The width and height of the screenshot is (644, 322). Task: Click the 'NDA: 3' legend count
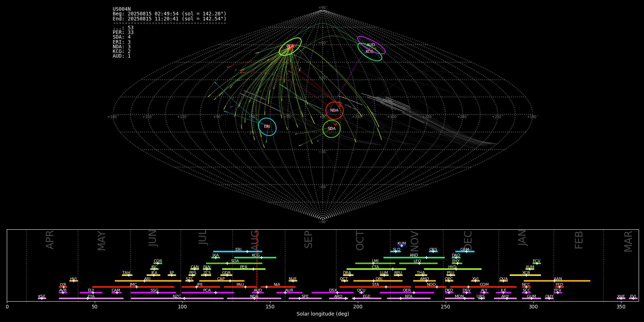pos(122,47)
